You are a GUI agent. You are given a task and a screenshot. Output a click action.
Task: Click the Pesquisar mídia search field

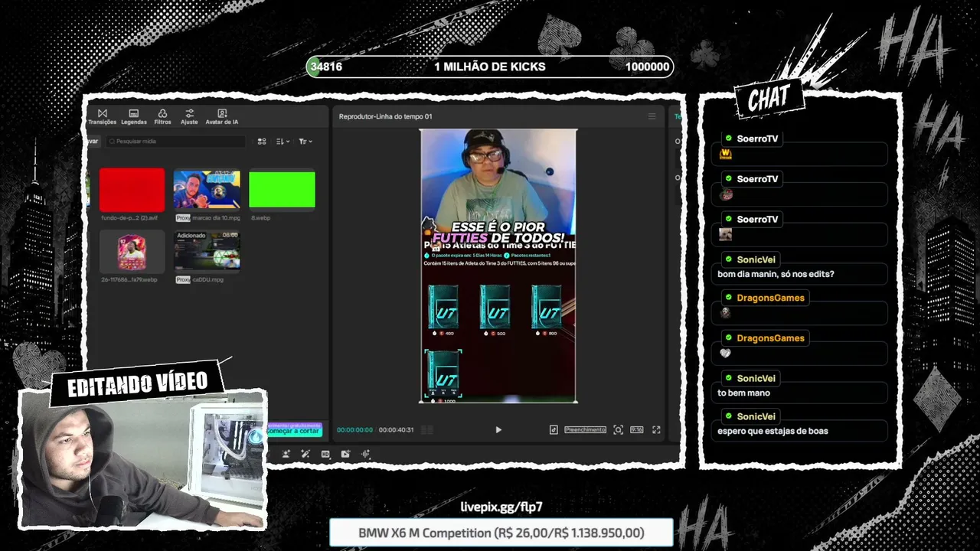coord(175,142)
